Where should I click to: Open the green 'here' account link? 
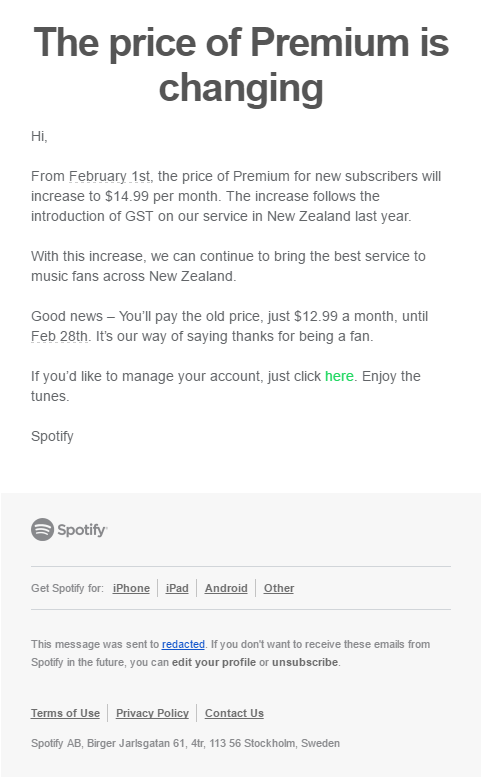coord(339,376)
